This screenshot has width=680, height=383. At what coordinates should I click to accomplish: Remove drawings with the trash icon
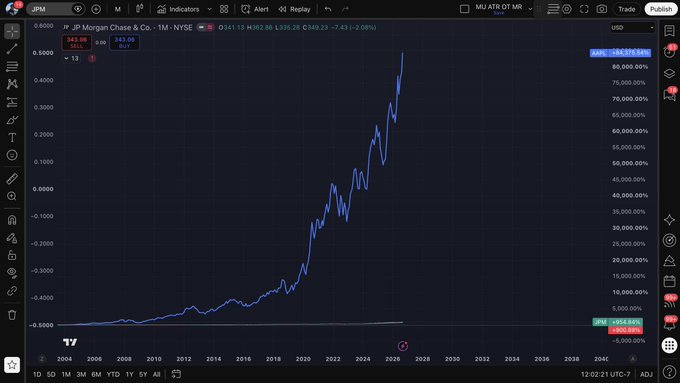12,314
